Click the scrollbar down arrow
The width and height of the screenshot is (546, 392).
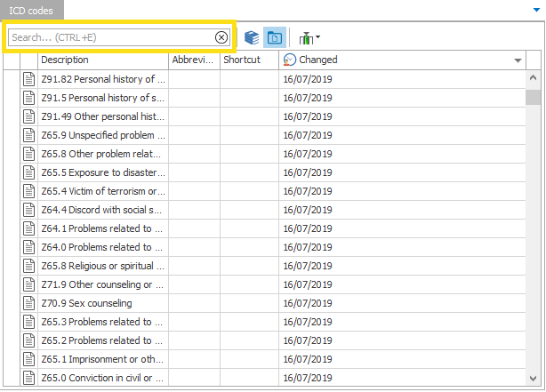(533, 379)
